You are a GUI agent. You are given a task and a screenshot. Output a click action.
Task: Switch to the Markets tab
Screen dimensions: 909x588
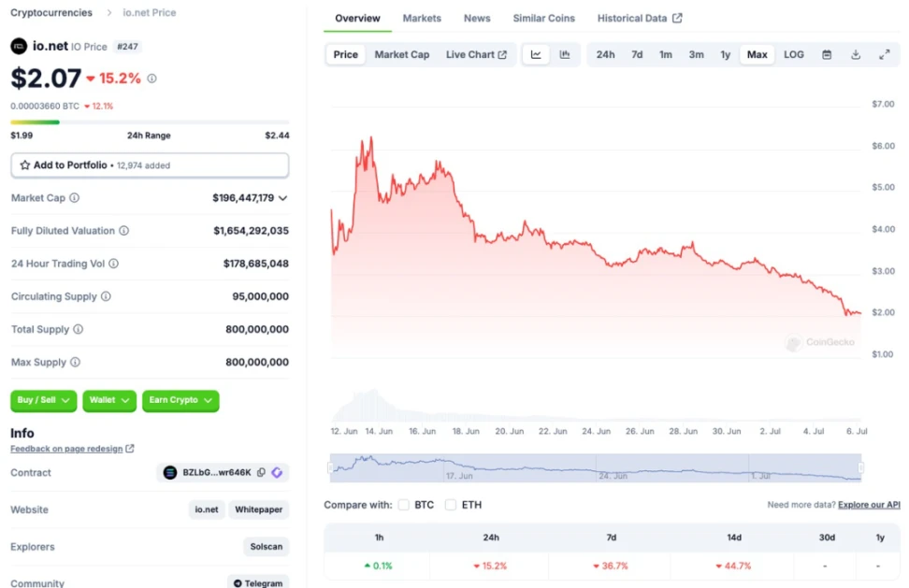pyautogui.click(x=422, y=18)
